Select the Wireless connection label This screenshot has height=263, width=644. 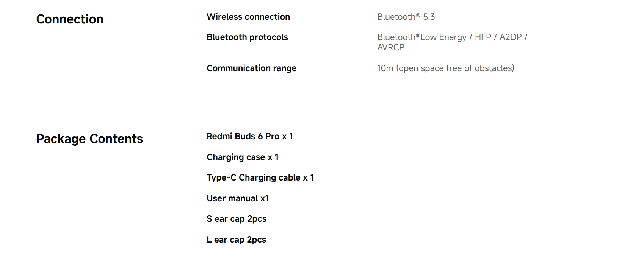[248, 17]
